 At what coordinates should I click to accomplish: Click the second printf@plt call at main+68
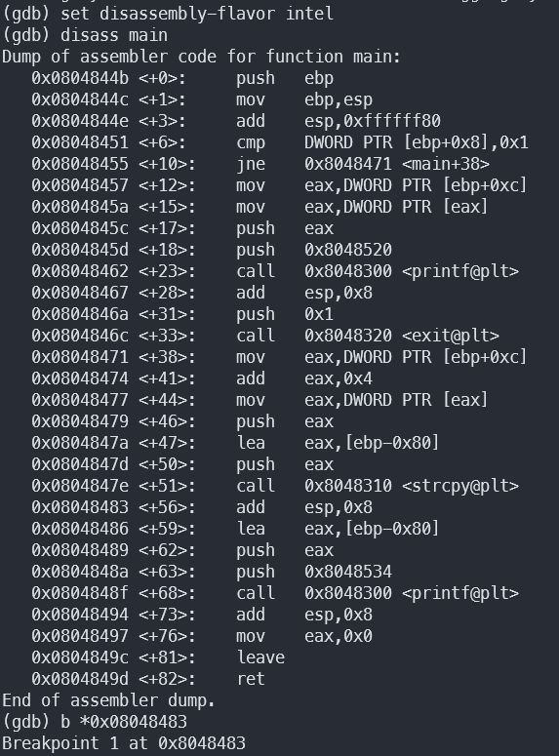click(275, 593)
